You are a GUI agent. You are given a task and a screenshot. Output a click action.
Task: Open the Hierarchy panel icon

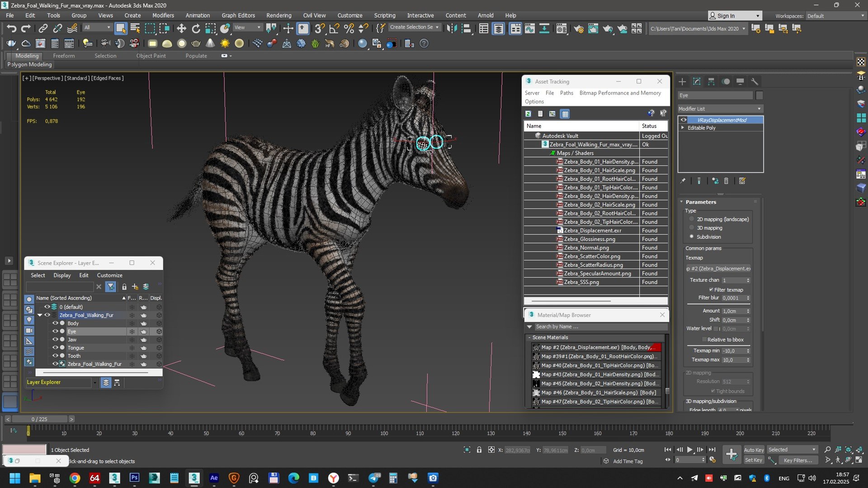pos(711,81)
